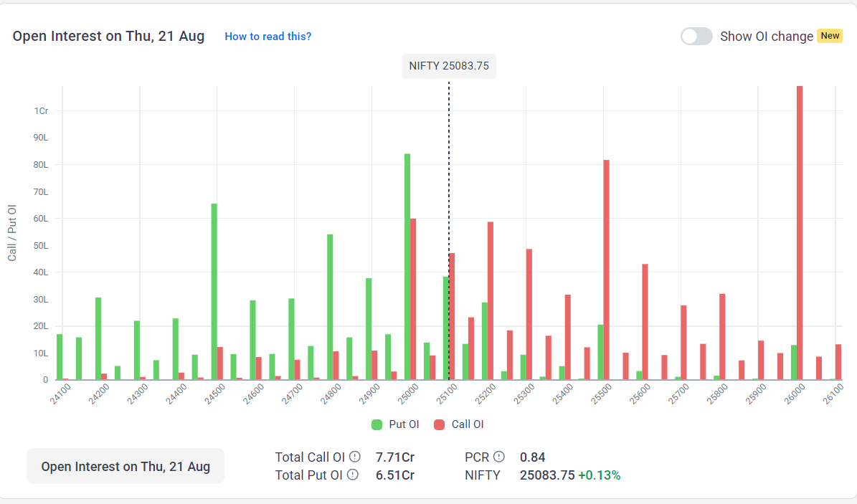Toggle Put OI series via green legend swatch
Image resolution: width=857 pixels, height=504 pixels.
377,424
